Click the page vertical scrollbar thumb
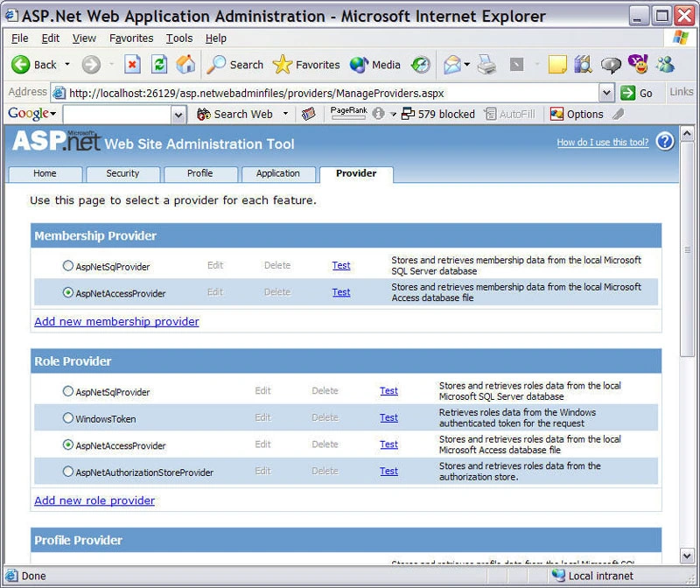700x588 pixels. click(x=687, y=249)
